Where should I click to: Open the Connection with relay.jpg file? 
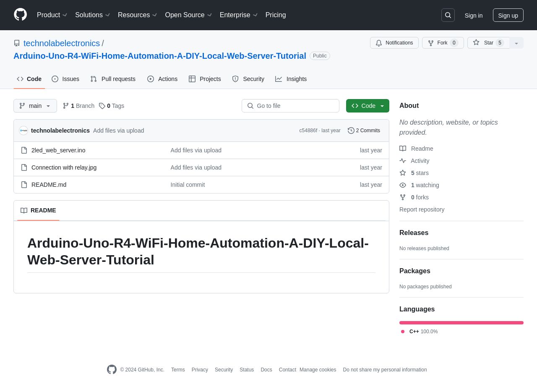click(x=64, y=167)
